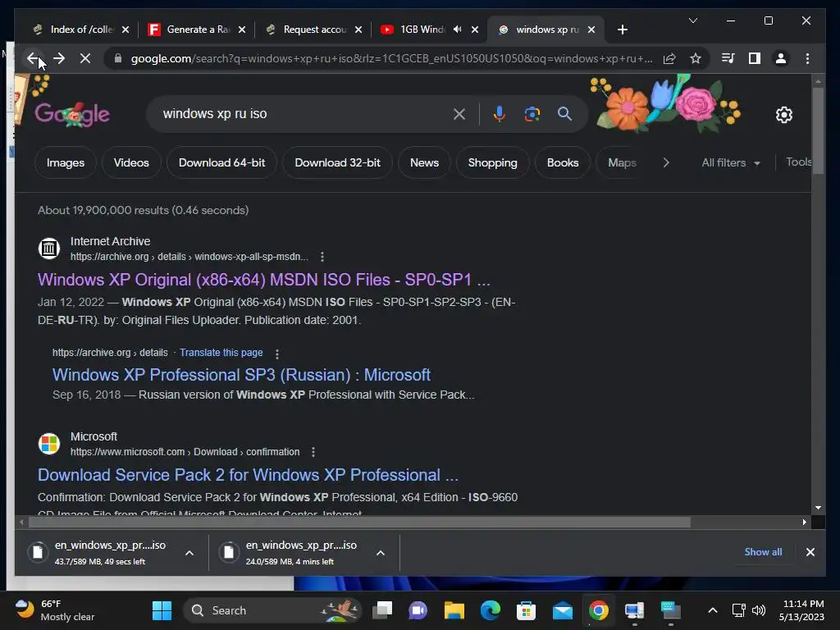
Task: Open Windows XP Original MSDN ISO Files result
Action: [263, 280]
